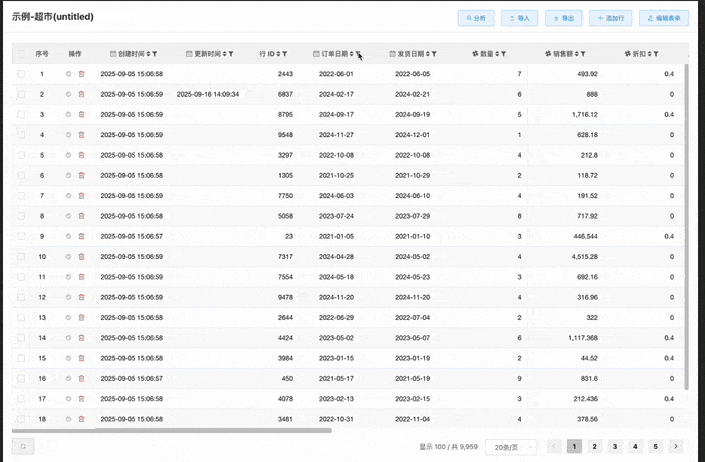Go to the next page with right chevron
The width and height of the screenshot is (705, 462).
coord(677,446)
